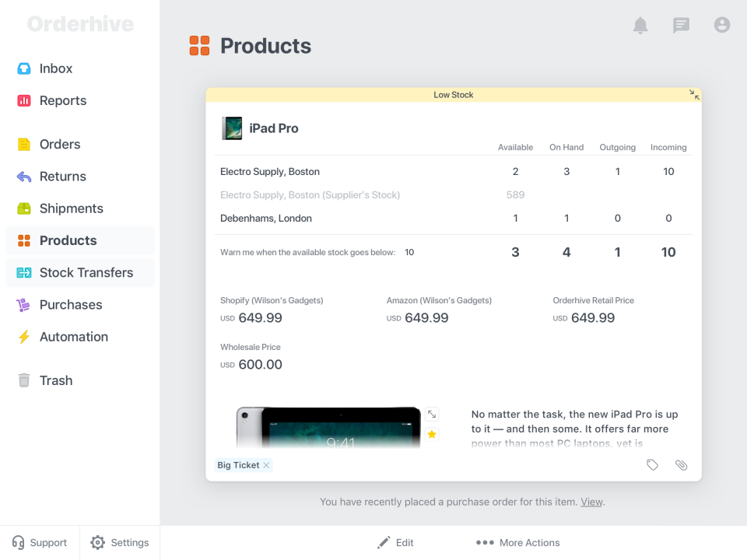Open the Returns section

(x=61, y=177)
